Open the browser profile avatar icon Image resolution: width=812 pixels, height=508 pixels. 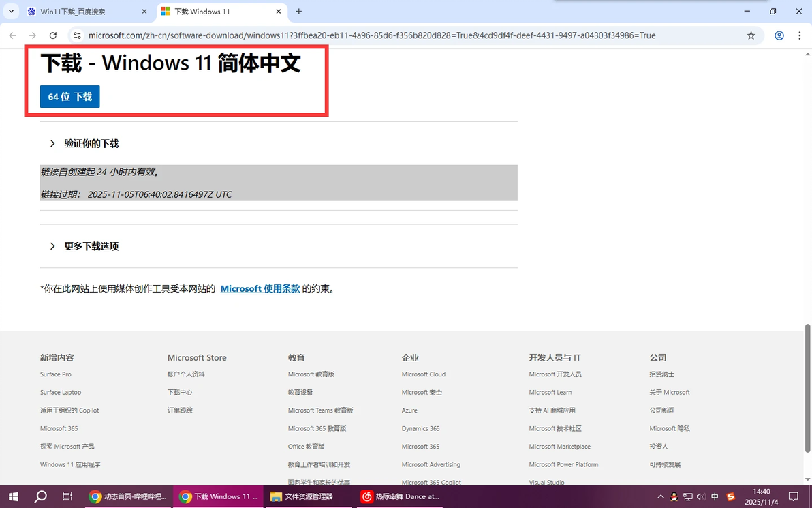(779, 35)
